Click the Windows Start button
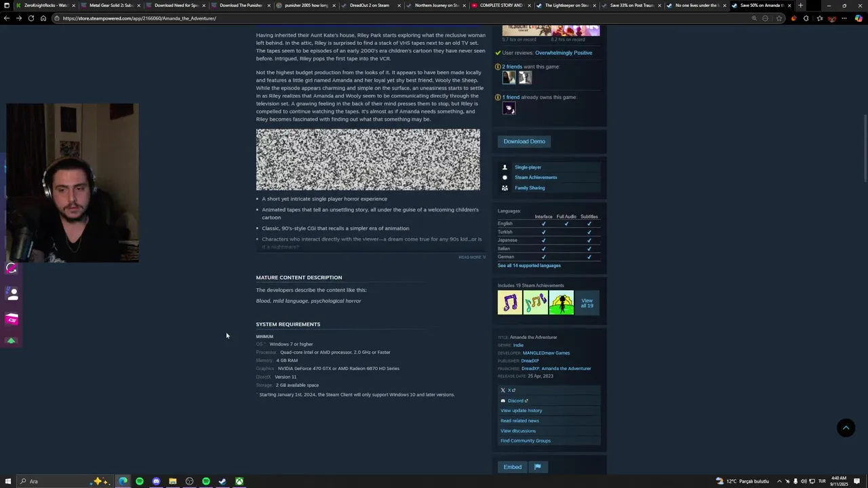Viewport: 868px width, 488px height. click(7, 481)
